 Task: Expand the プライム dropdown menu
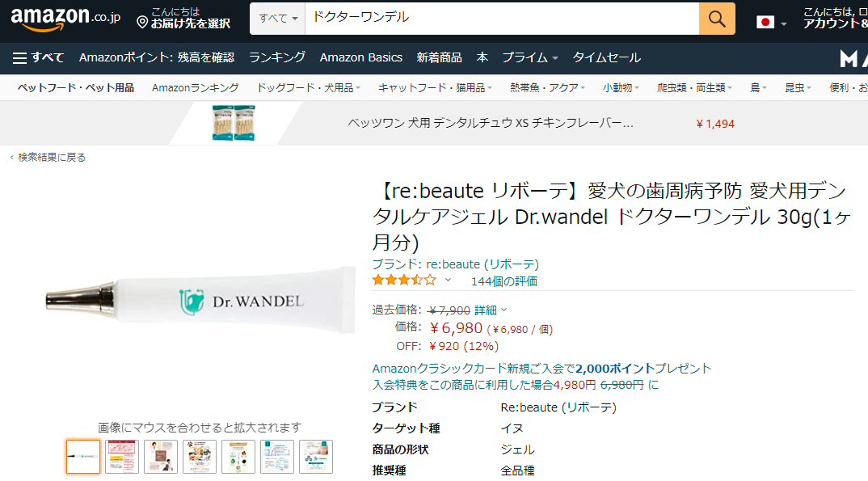tap(529, 57)
